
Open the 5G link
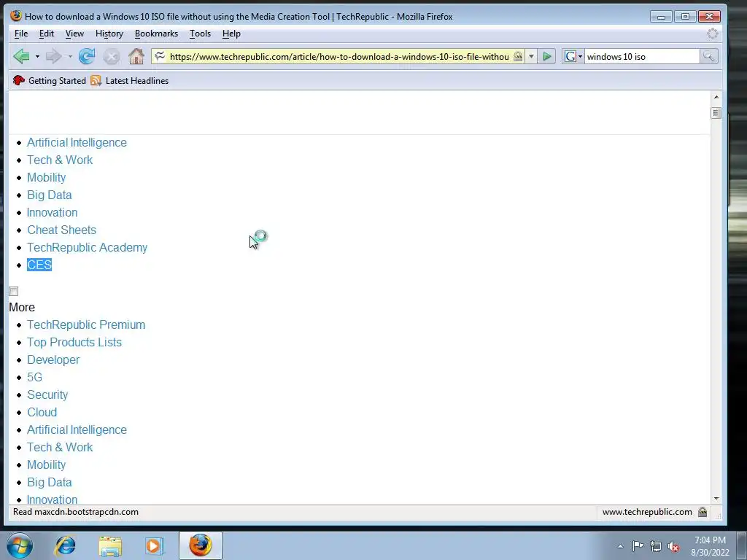click(34, 377)
